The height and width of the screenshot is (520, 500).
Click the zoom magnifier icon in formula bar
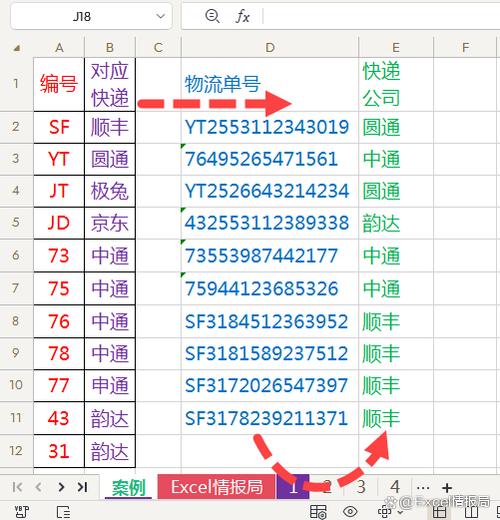click(212, 16)
